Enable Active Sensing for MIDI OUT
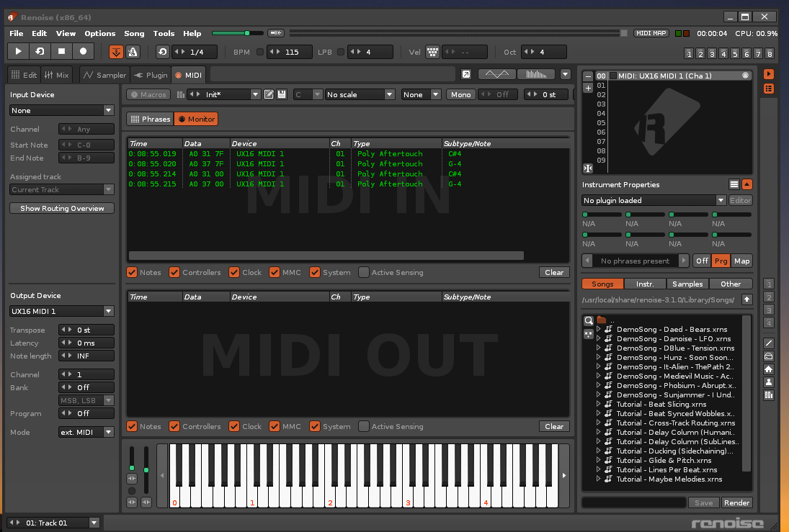 pos(363,426)
